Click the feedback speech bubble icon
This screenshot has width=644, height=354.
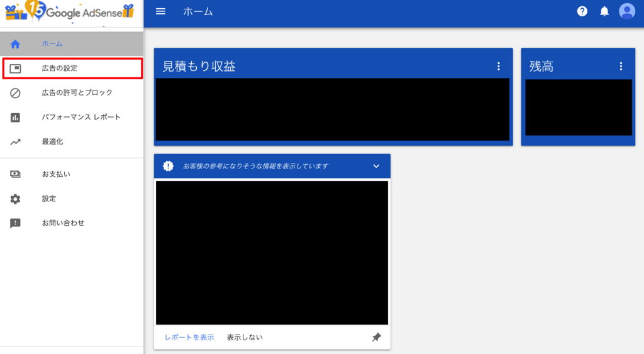point(15,223)
